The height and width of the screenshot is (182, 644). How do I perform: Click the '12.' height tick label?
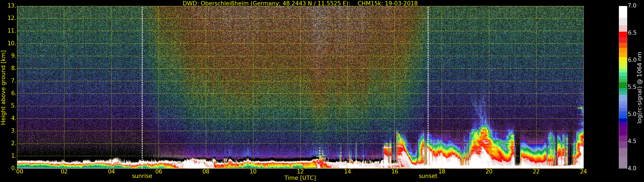point(12,18)
